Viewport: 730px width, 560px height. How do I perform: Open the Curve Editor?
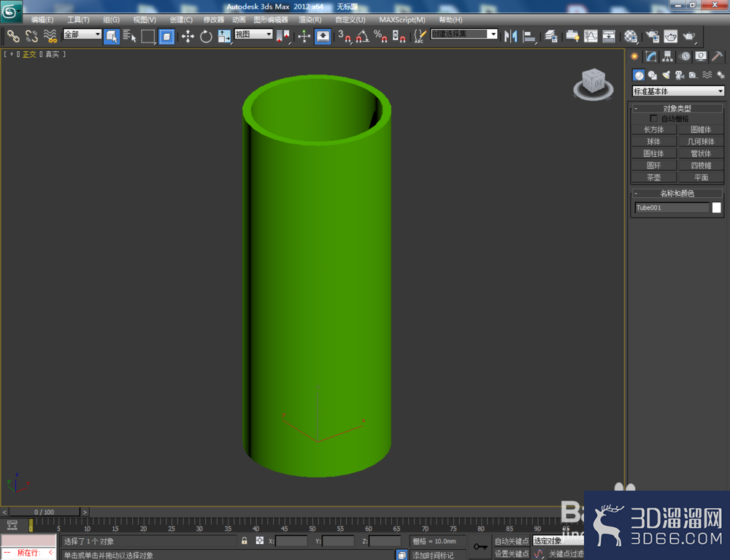point(591,36)
